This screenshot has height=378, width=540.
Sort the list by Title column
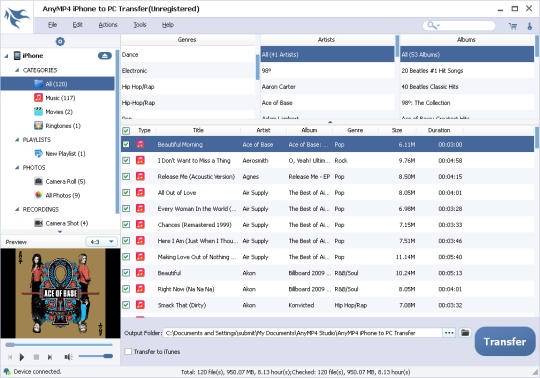pyautogui.click(x=198, y=130)
